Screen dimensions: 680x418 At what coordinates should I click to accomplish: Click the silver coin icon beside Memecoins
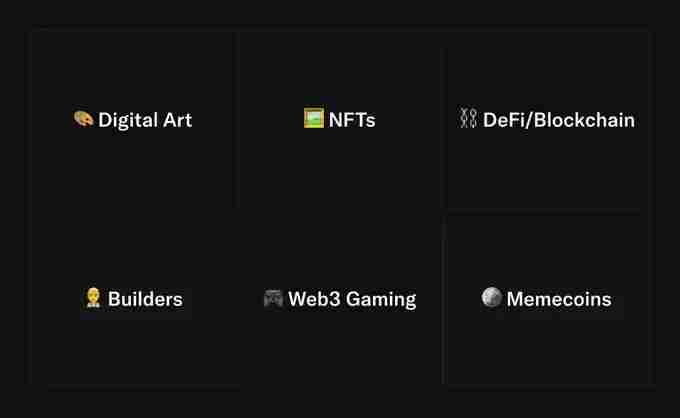click(x=491, y=297)
